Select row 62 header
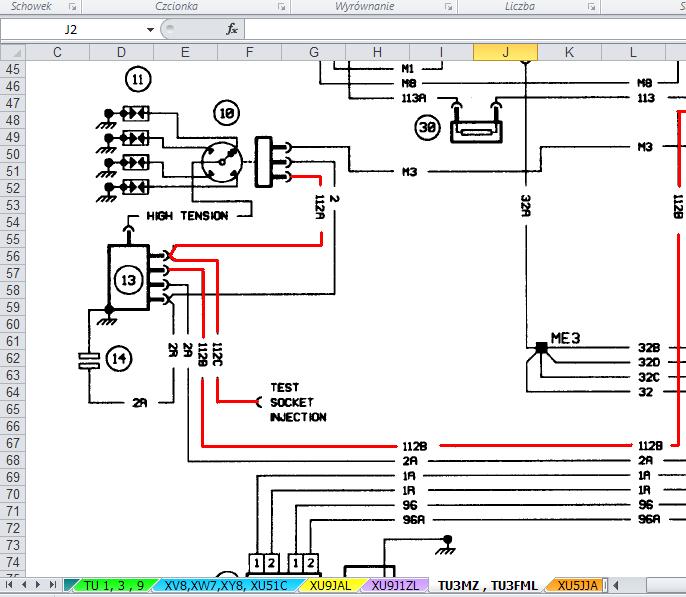Image resolution: width=686 pixels, height=597 pixels. pyautogui.click(x=13, y=358)
